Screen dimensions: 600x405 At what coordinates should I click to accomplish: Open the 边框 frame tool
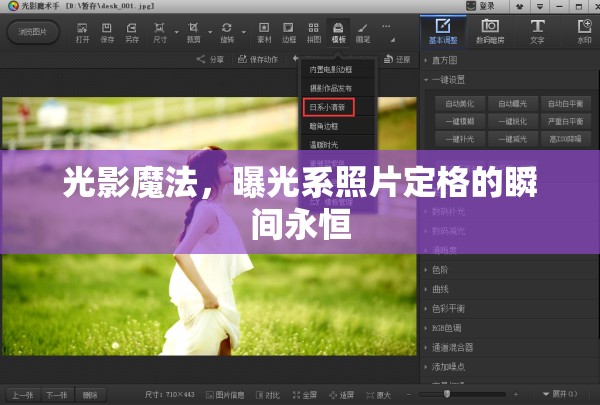(289, 33)
